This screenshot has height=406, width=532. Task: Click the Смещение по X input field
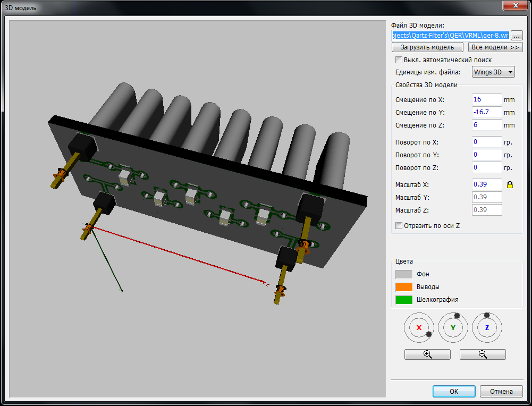(x=487, y=100)
